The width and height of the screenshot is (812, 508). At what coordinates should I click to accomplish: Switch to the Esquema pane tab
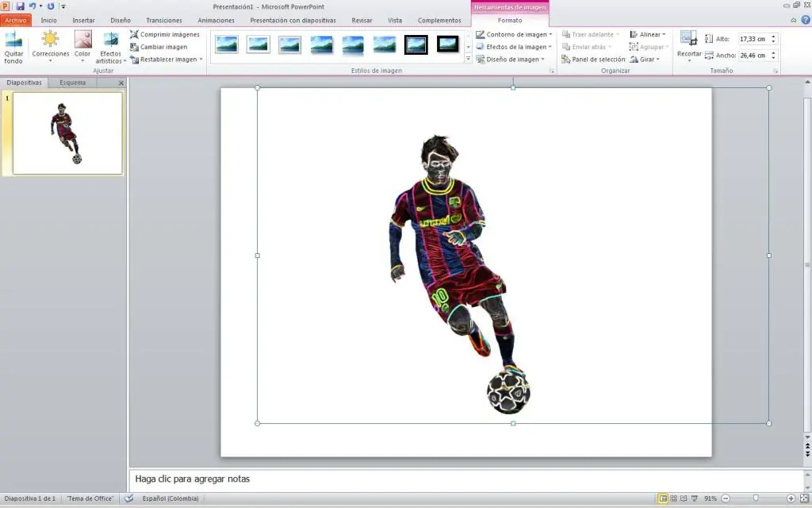coord(72,83)
